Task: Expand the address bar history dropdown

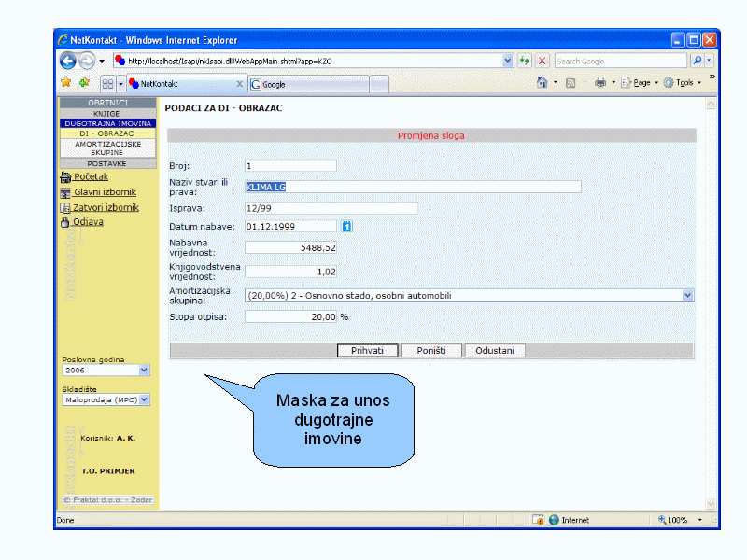Action: click(508, 61)
